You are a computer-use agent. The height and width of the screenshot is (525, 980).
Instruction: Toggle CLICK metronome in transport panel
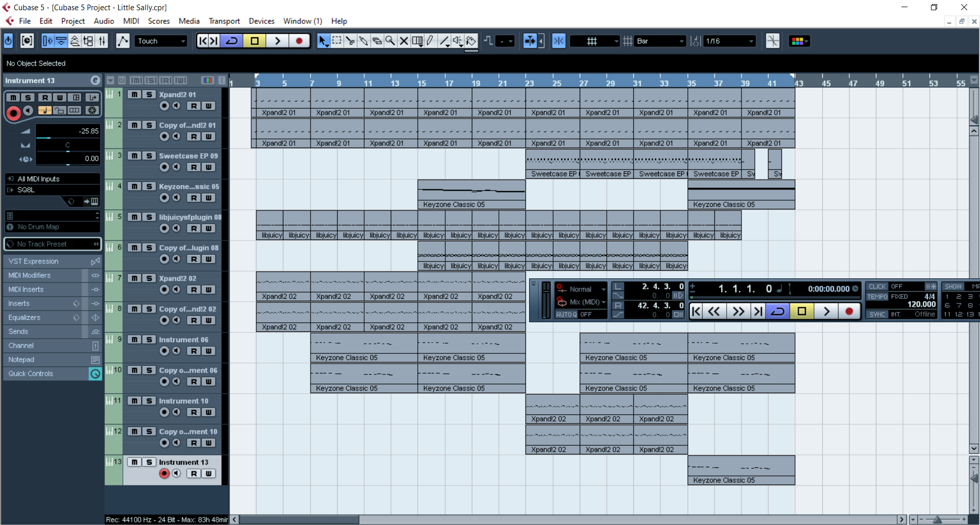pos(877,287)
